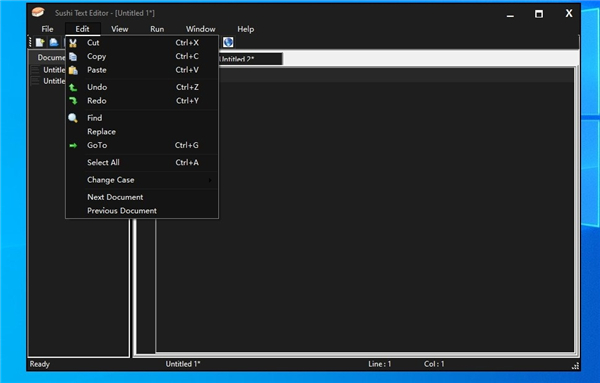This screenshot has width=600, height=383.
Task: Choose Select All in Edit menu
Action: click(142, 163)
